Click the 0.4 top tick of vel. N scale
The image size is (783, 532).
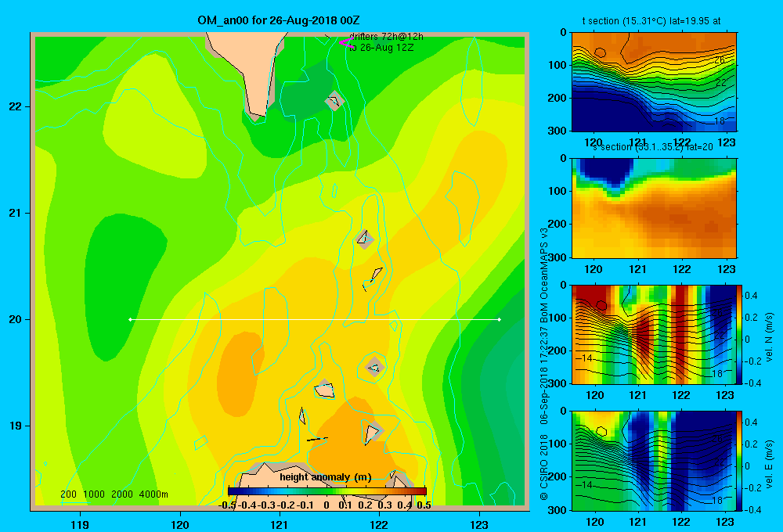click(x=751, y=296)
